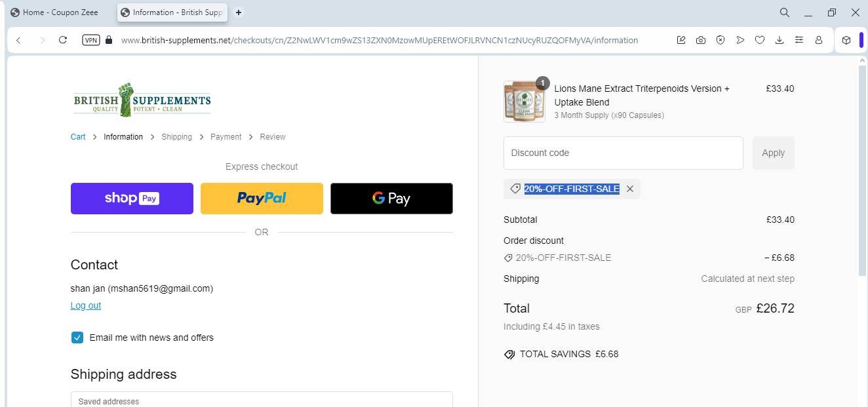The height and width of the screenshot is (407, 868).
Task: Click the scrollbar up arrow
Action: tap(862, 60)
